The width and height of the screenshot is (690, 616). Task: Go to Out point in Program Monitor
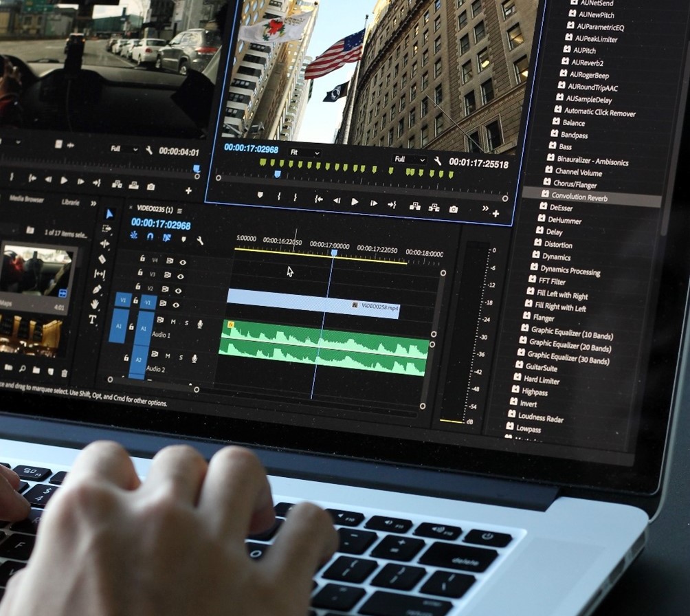tap(392, 204)
